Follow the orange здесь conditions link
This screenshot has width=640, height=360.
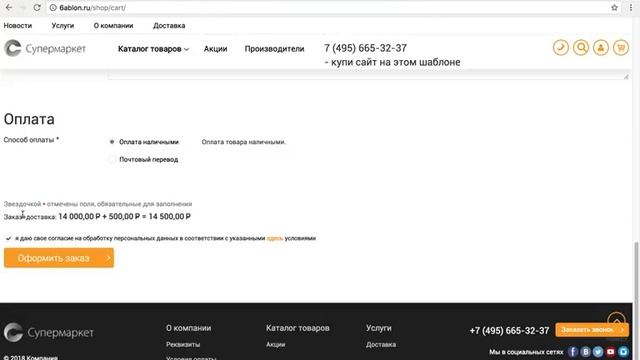coord(275,238)
